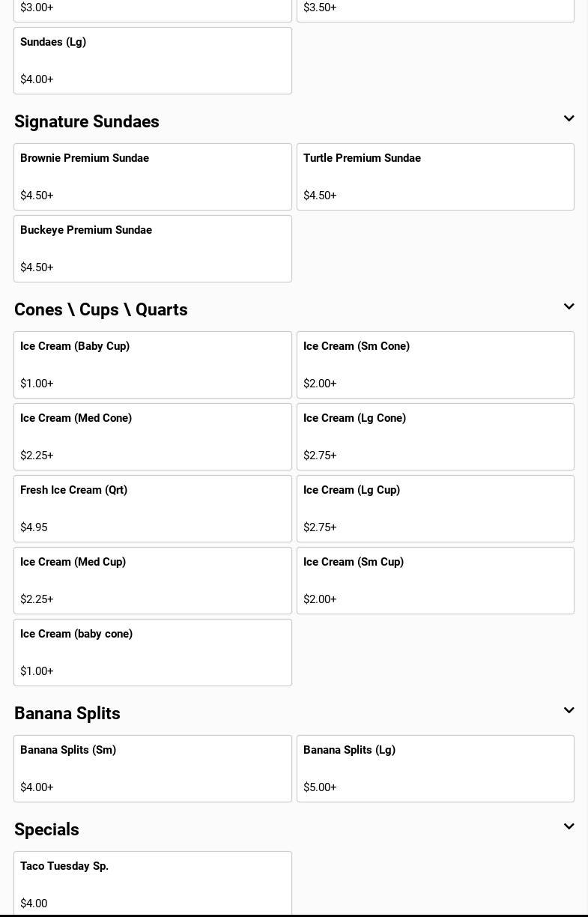Select the Sundaes (Lg) item
The image size is (588, 917).
(152, 61)
